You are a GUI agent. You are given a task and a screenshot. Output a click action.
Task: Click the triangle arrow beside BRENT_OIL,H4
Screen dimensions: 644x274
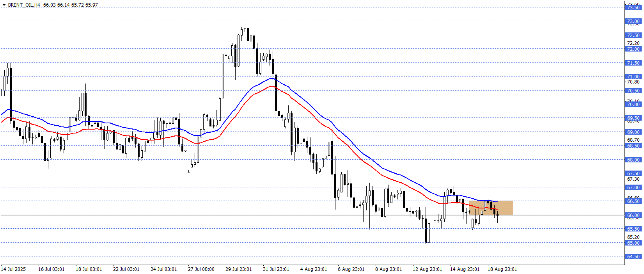[4, 5]
